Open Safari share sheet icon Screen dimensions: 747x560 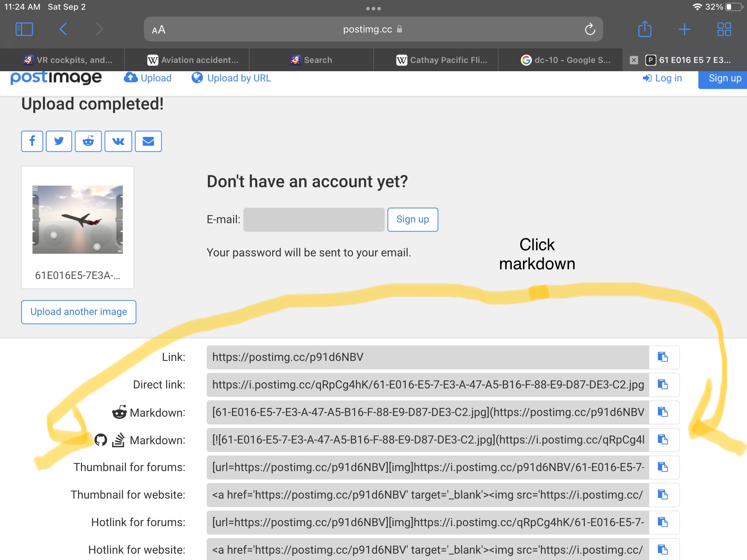[x=645, y=29]
